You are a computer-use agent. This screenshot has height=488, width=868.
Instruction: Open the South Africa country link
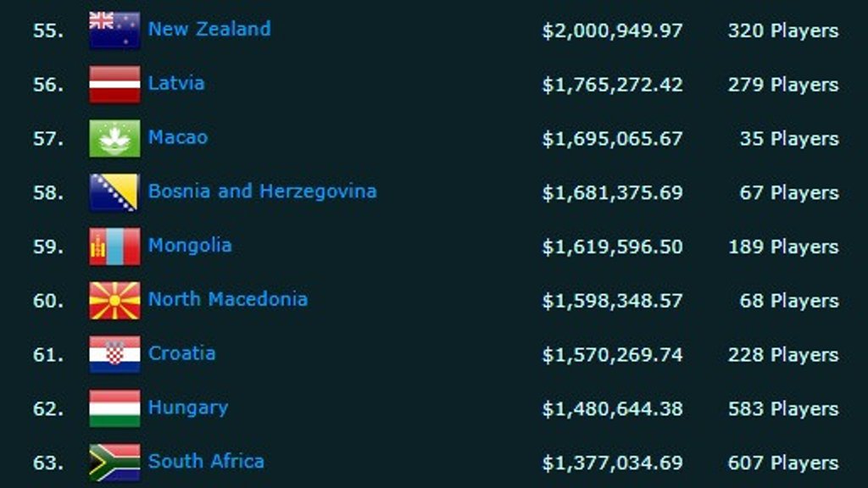point(206,462)
